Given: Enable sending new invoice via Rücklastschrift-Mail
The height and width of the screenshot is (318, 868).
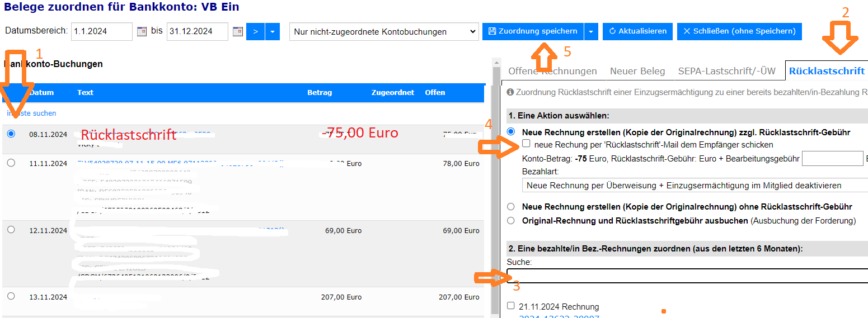Looking at the screenshot, I should [526, 144].
